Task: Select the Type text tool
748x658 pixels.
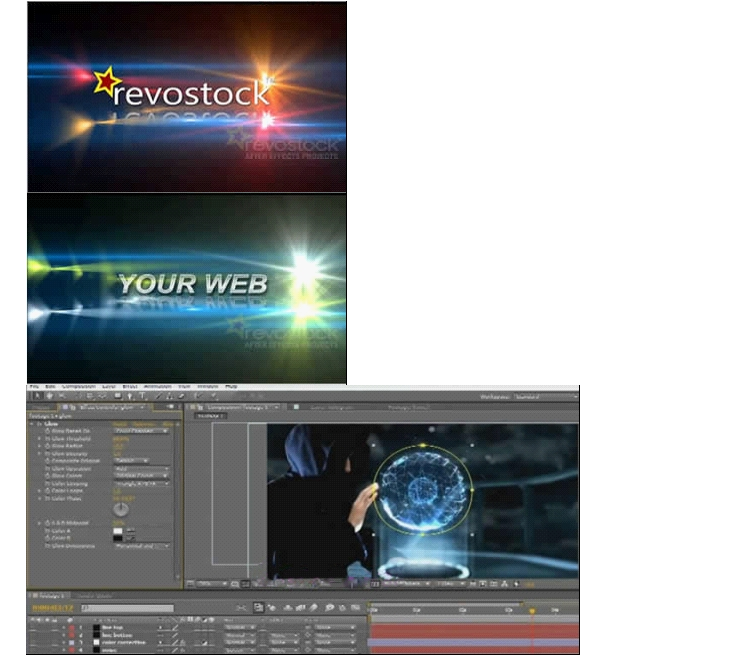Action: pyautogui.click(x=142, y=396)
